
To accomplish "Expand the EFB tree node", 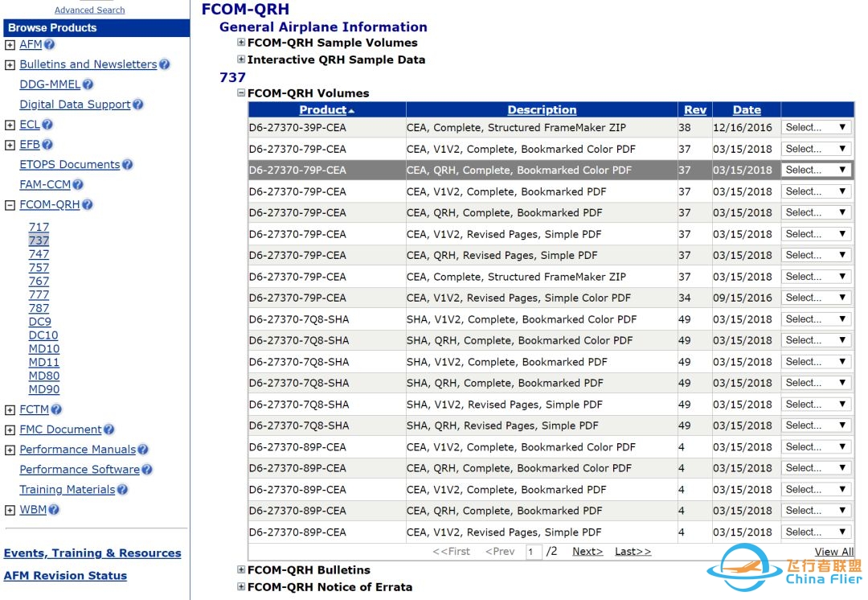I will (10, 145).
